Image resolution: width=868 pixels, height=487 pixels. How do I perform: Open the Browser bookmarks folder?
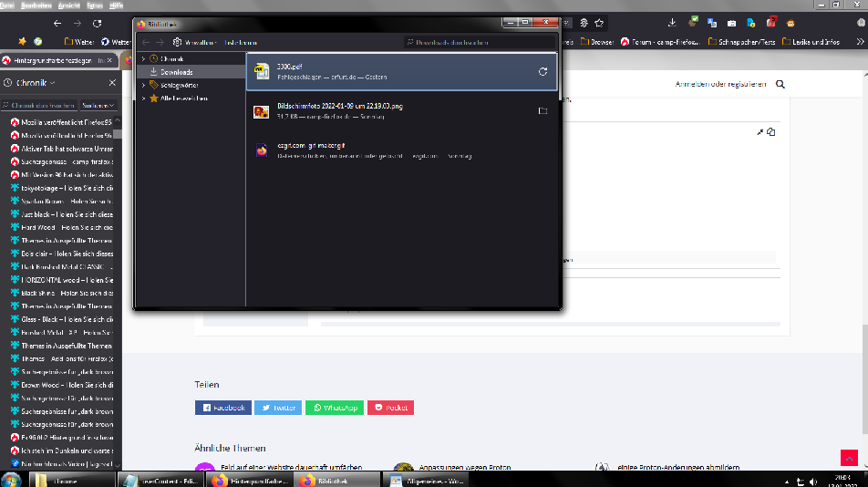pos(596,42)
